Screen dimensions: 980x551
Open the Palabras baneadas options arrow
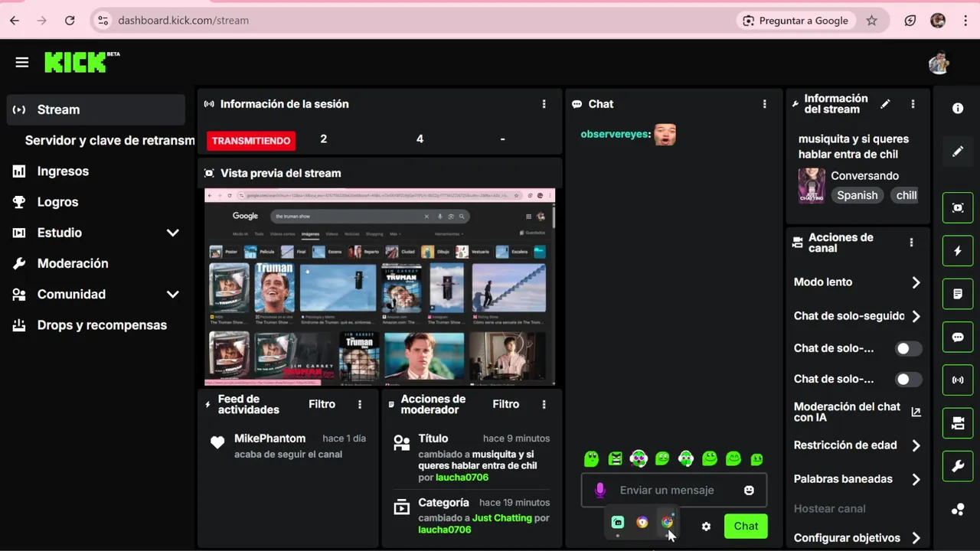point(916,479)
